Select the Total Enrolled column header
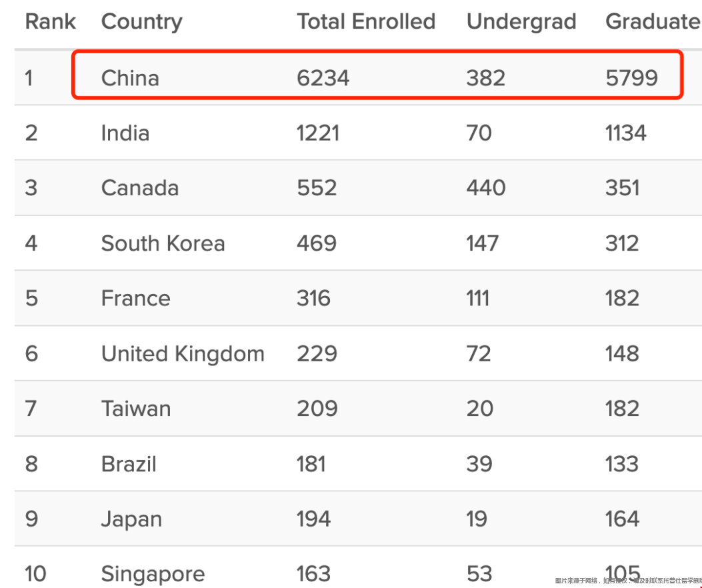The image size is (702, 588). 366,21
